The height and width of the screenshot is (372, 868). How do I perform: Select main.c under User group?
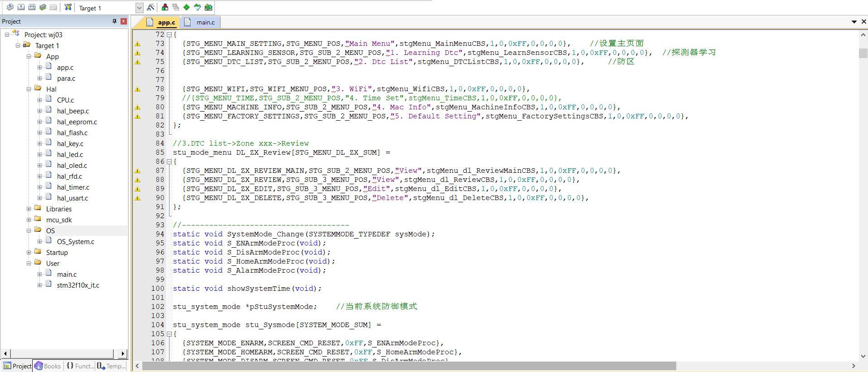coord(67,274)
